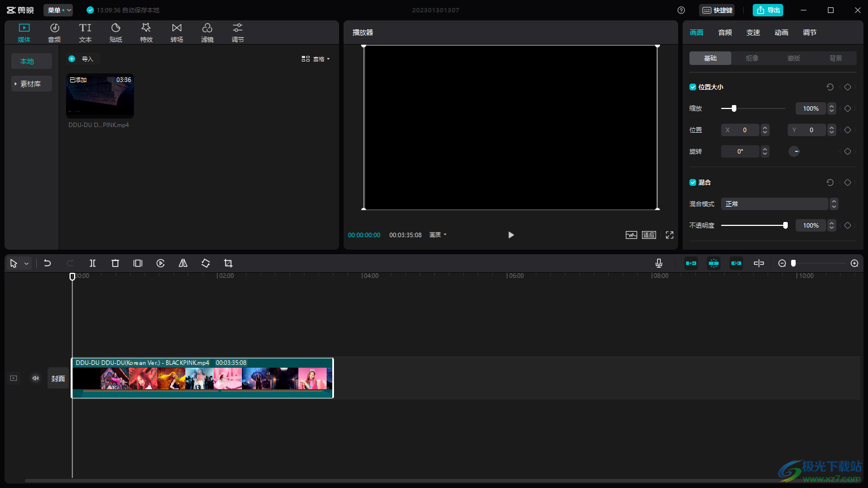Open the 文本 text tool tab
The image size is (868, 488).
click(85, 33)
